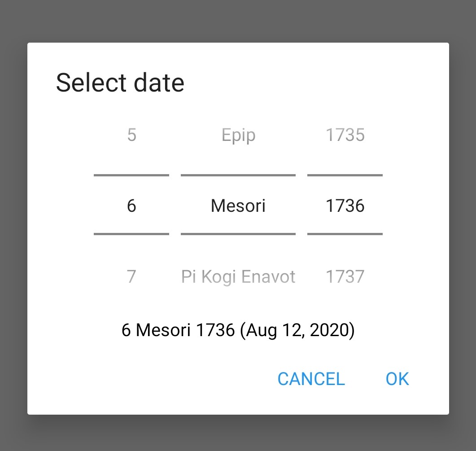Click divider line below selected year 1736
Image resolution: width=476 pixels, height=451 pixels.
(x=345, y=234)
